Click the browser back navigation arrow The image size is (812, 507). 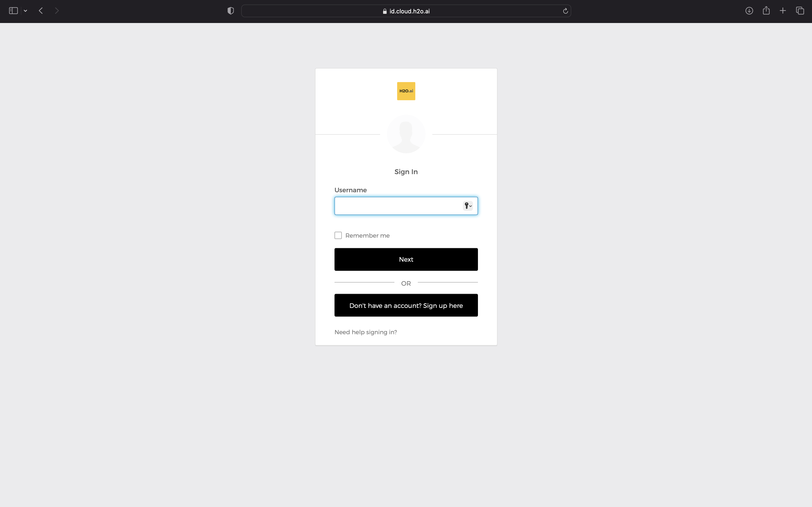pyautogui.click(x=41, y=10)
